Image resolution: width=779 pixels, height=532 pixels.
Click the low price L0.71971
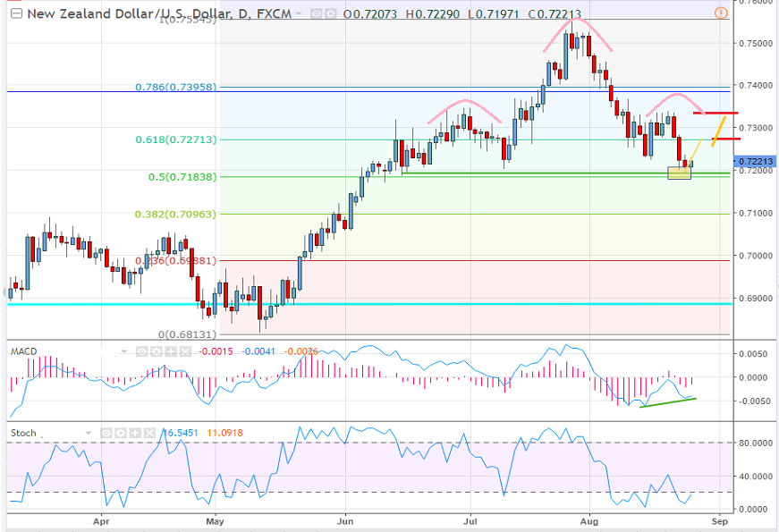(494, 14)
